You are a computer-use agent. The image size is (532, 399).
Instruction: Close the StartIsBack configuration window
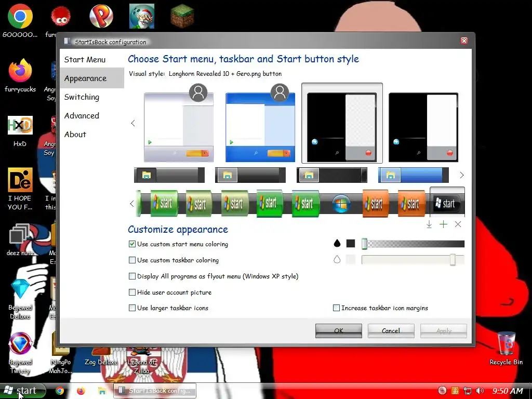point(464,41)
